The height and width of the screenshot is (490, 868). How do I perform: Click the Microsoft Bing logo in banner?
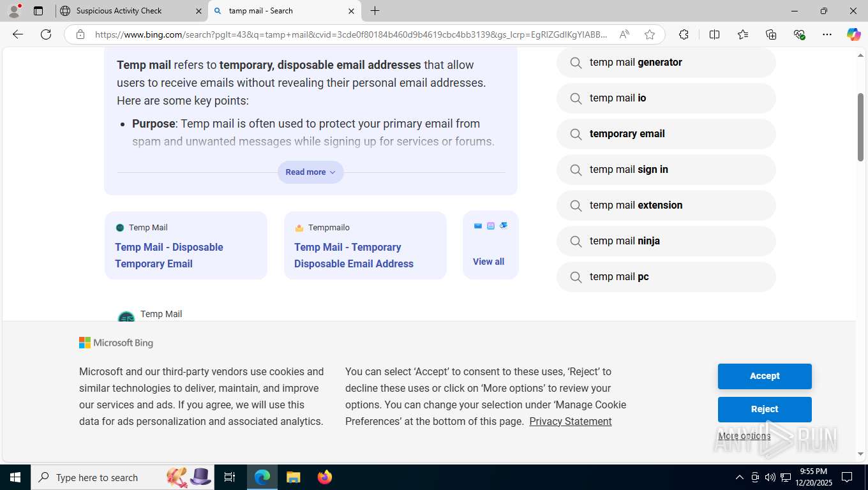coord(116,343)
